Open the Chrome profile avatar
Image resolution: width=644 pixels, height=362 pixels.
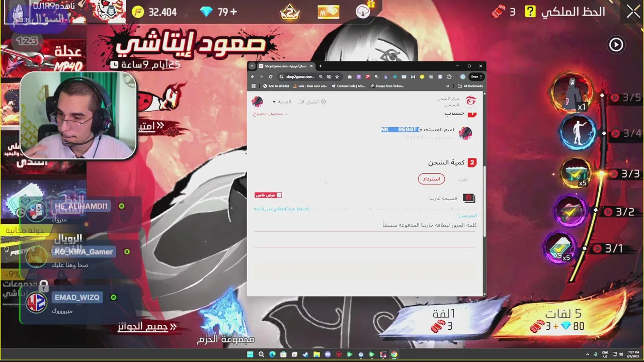point(463,77)
